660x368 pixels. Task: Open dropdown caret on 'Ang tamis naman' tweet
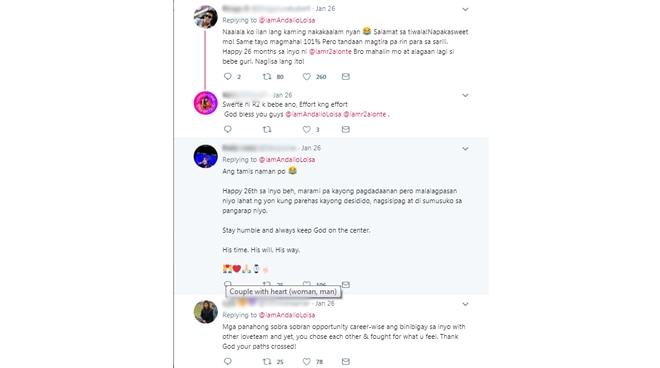pos(465,149)
